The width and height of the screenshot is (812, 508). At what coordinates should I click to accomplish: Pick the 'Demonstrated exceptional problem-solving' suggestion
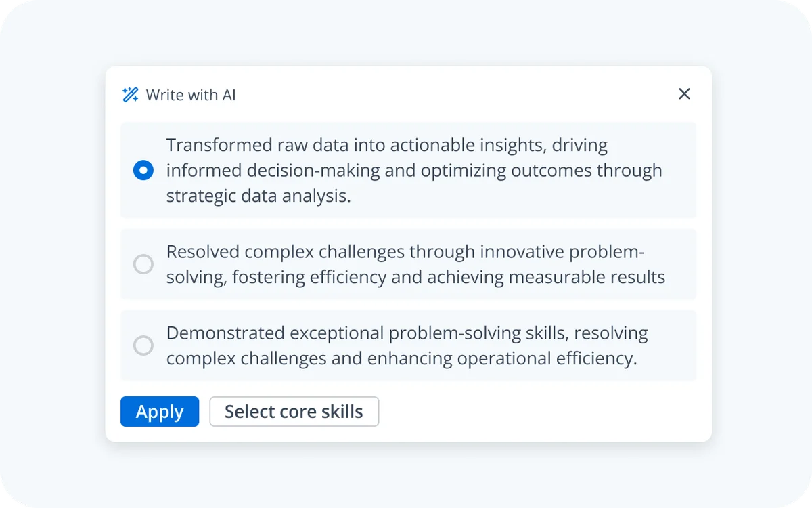point(408,345)
